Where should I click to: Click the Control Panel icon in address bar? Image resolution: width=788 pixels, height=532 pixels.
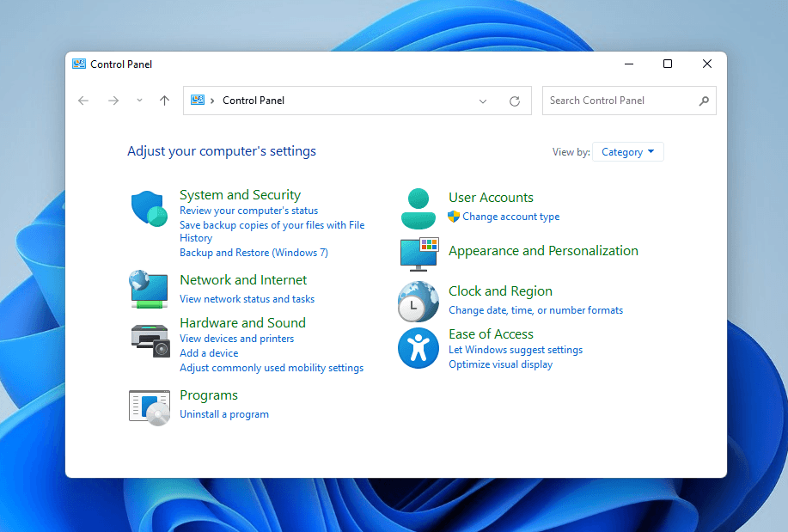pos(198,100)
